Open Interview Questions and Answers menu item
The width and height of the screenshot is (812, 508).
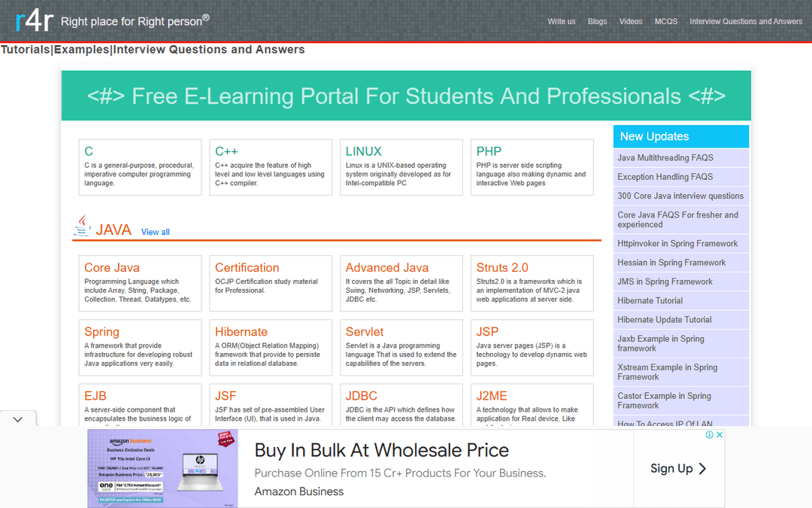(x=746, y=21)
